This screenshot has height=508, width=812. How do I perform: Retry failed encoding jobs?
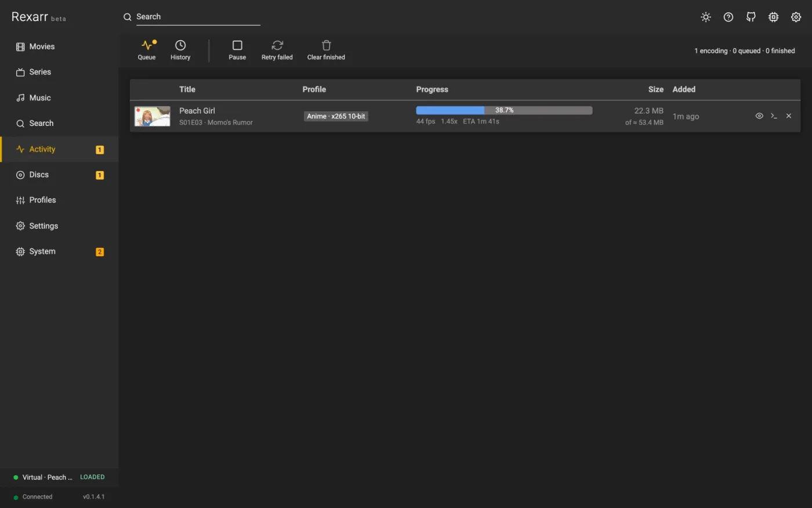pos(277,50)
